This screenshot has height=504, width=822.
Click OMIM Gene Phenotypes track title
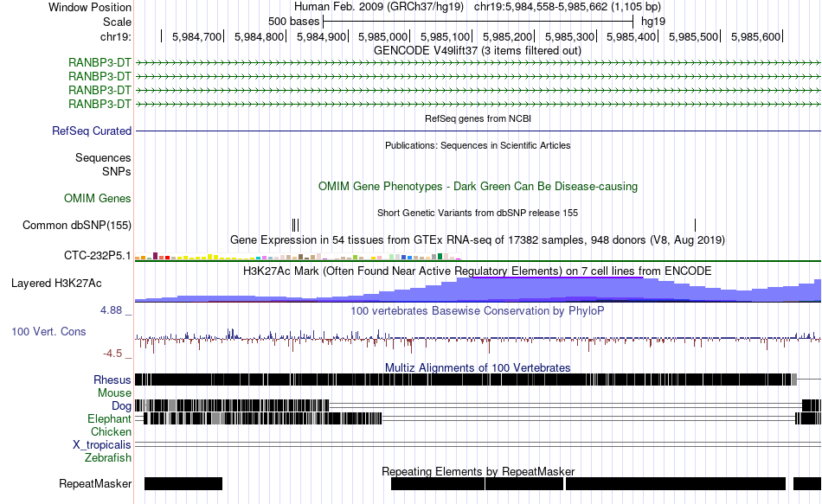point(478,187)
